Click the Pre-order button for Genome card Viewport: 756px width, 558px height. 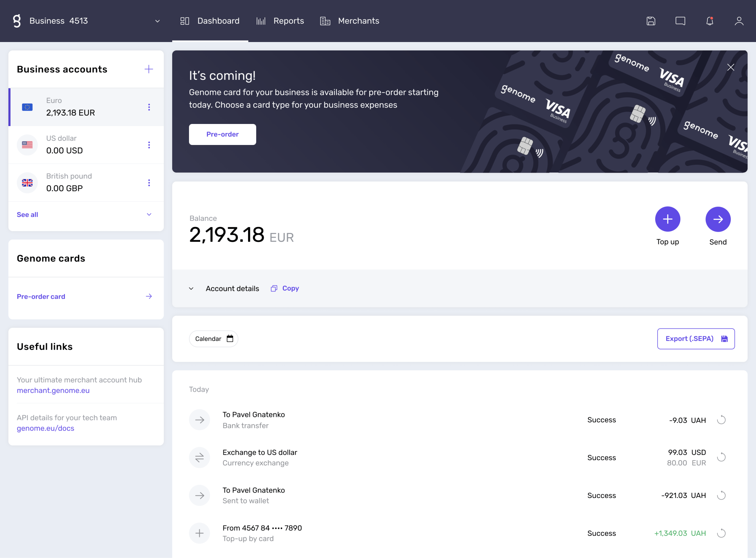click(223, 134)
